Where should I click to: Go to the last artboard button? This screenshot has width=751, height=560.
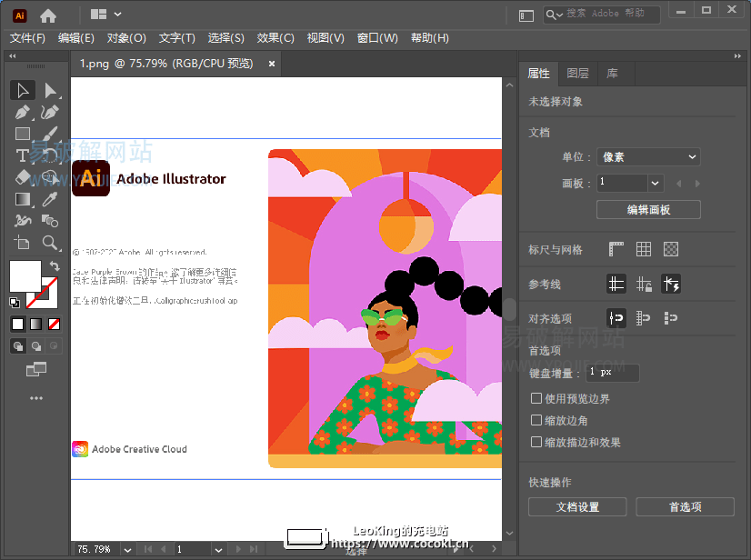point(254,549)
